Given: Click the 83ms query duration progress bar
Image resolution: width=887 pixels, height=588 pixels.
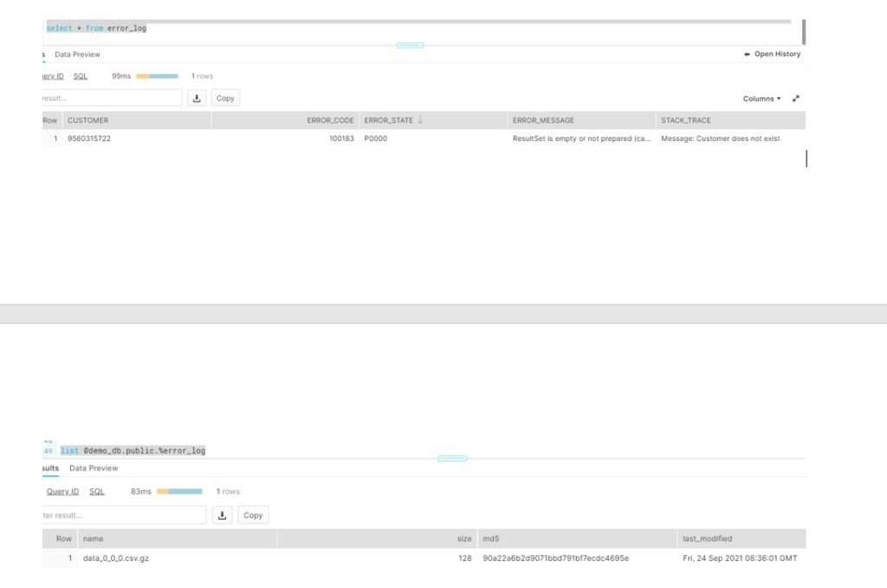Looking at the screenshot, I should tap(180, 491).
